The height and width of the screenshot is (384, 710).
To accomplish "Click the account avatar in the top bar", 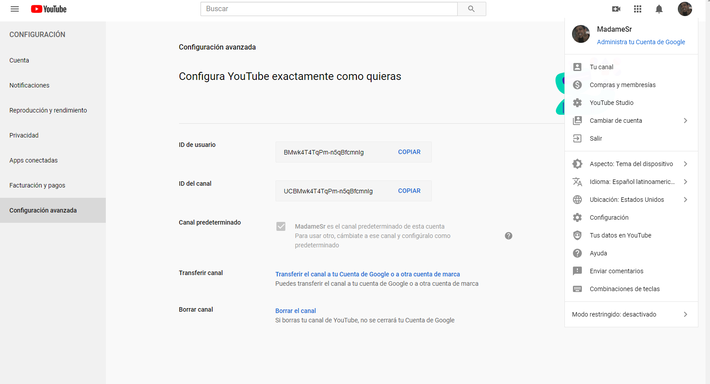I will coord(685,9).
